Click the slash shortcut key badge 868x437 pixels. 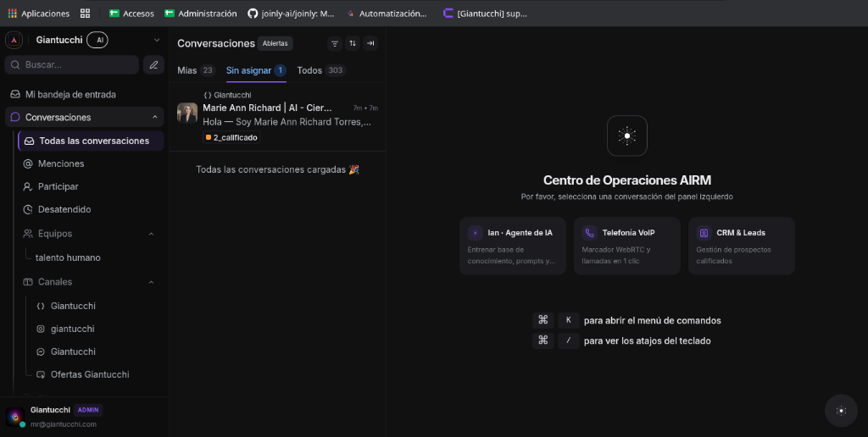(569, 340)
